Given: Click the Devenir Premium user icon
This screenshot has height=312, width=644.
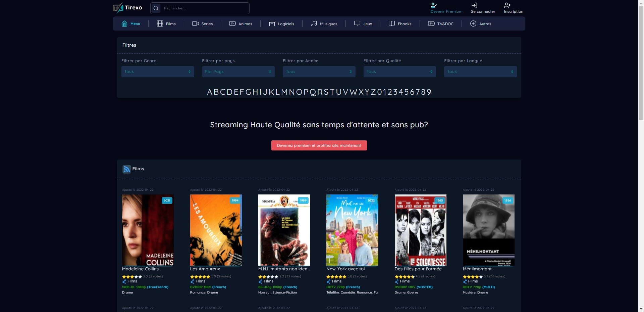Looking at the screenshot, I should [x=433, y=5].
